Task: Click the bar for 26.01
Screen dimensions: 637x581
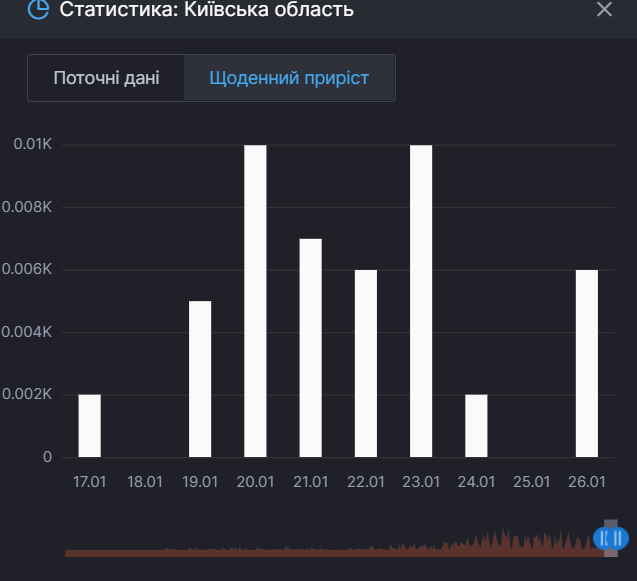Action: click(587, 363)
